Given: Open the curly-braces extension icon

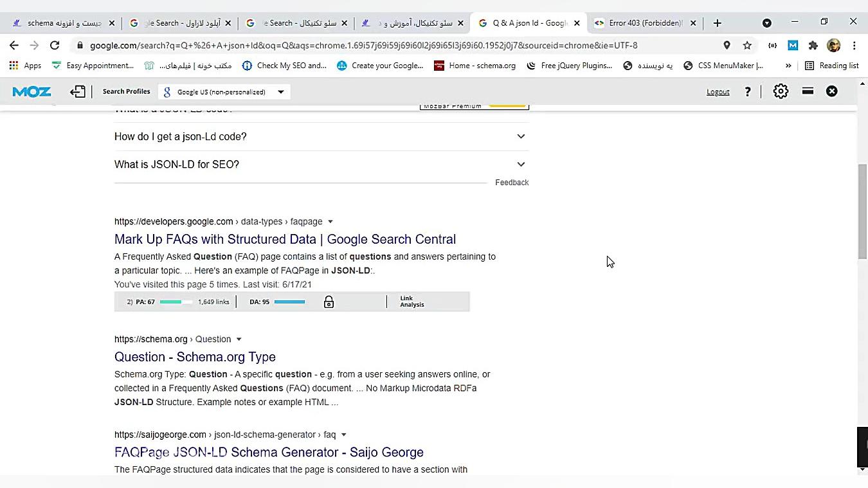Looking at the screenshot, I should [772, 46].
